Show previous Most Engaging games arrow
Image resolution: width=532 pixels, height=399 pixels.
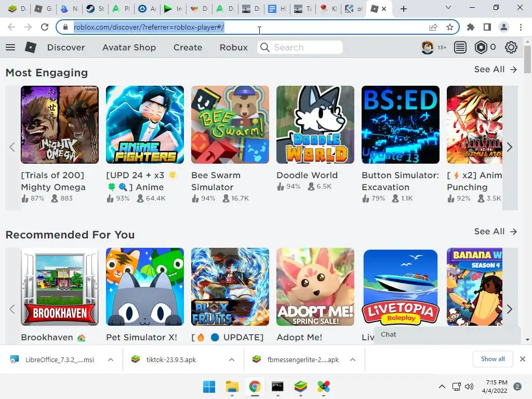tap(12, 147)
